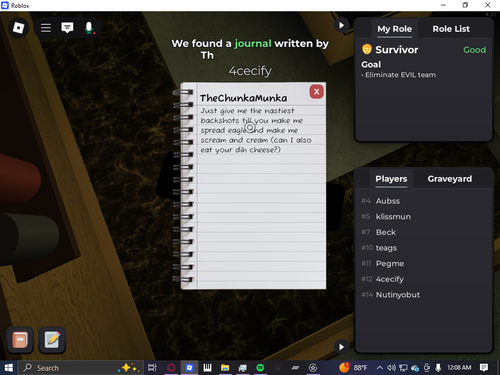Open the Roblox main menu logo button
Screen dimensions: 500x375
click(x=18, y=28)
